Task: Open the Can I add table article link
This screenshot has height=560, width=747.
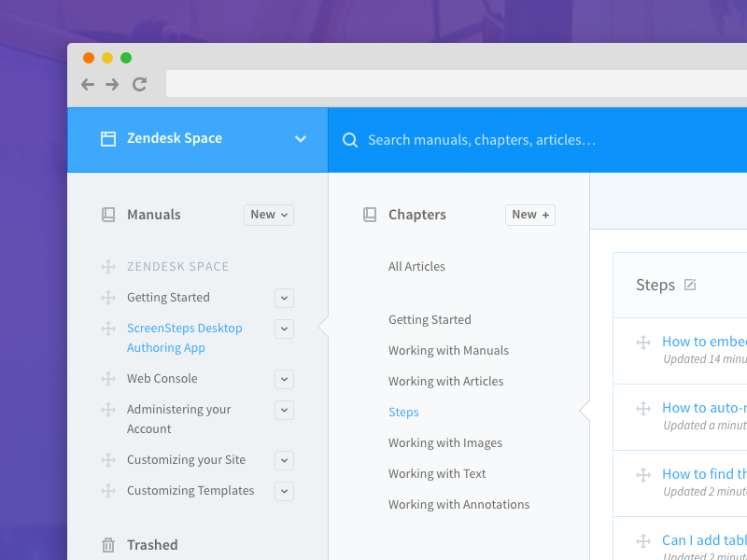Action: 704,540
